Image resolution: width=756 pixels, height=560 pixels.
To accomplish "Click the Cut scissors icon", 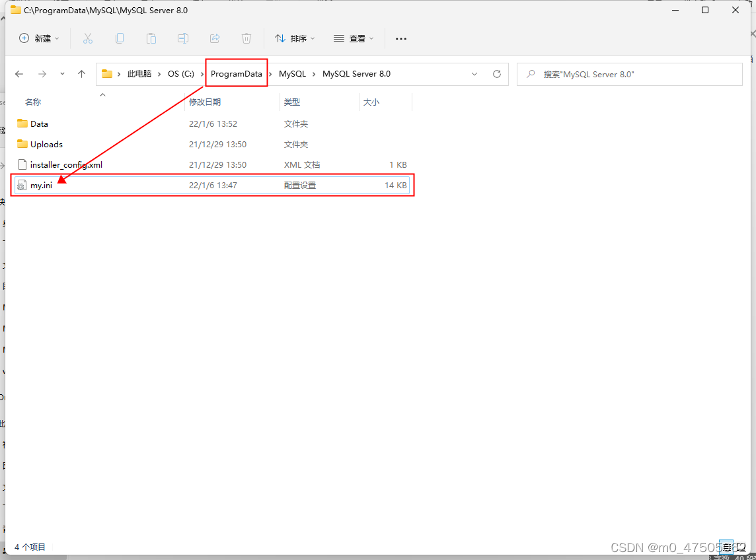I will 88,38.
